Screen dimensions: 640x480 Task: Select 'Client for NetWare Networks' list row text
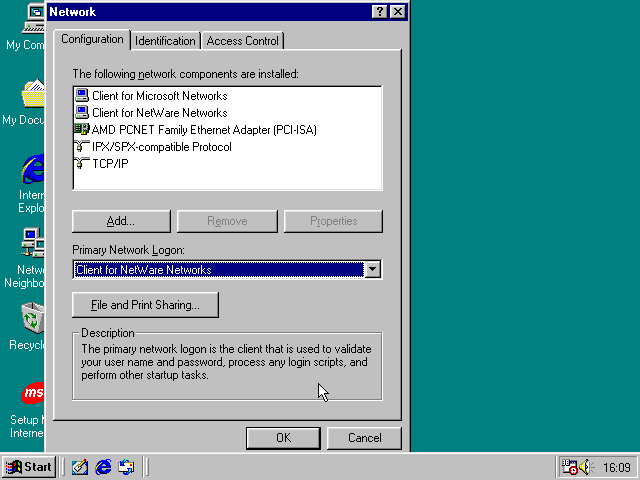click(x=160, y=113)
